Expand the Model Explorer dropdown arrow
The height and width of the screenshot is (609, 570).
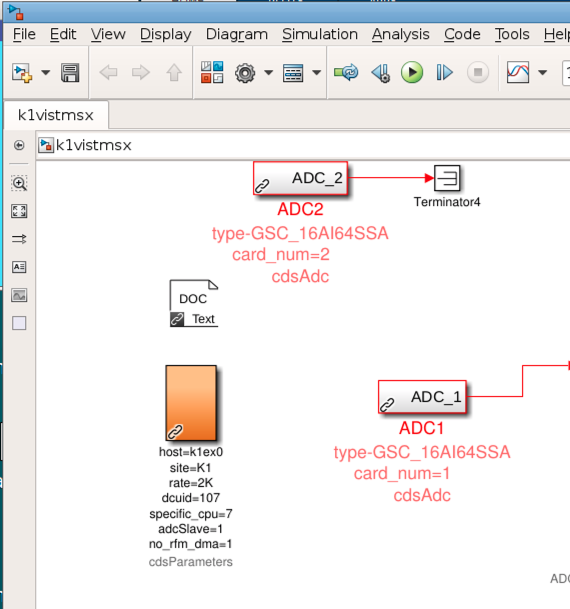click(317, 73)
